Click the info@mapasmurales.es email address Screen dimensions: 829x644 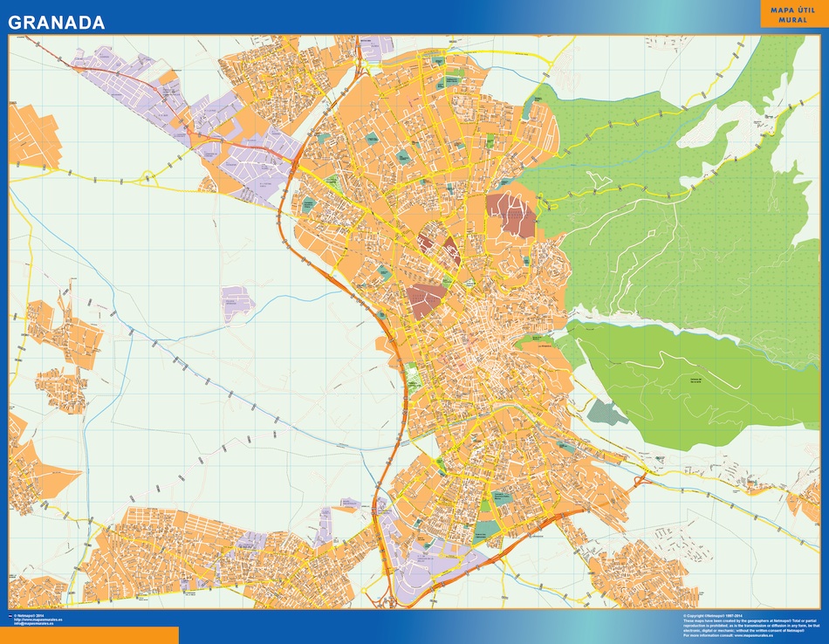(34, 623)
